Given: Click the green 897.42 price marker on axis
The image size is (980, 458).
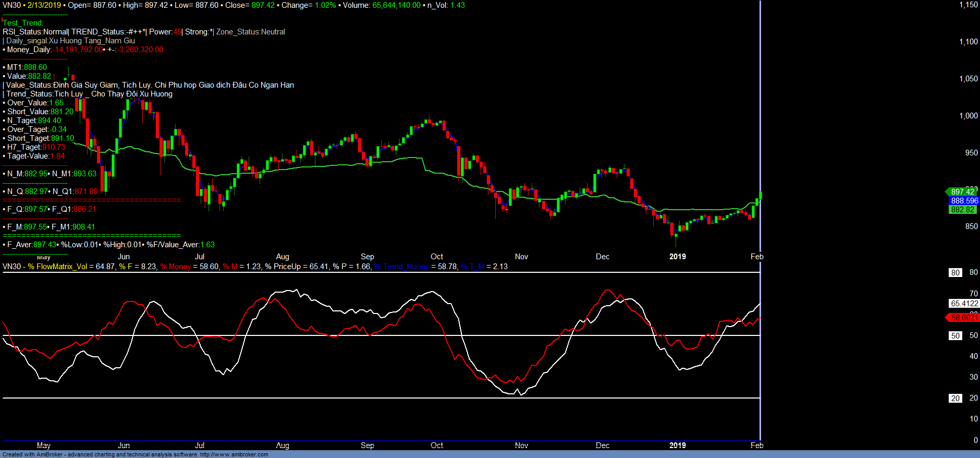Looking at the screenshot, I should point(962,192).
